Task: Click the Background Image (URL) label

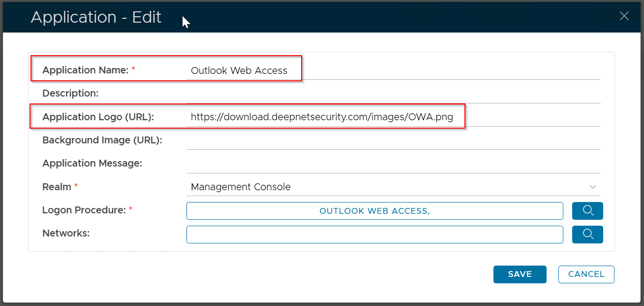Action: click(102, 140)
